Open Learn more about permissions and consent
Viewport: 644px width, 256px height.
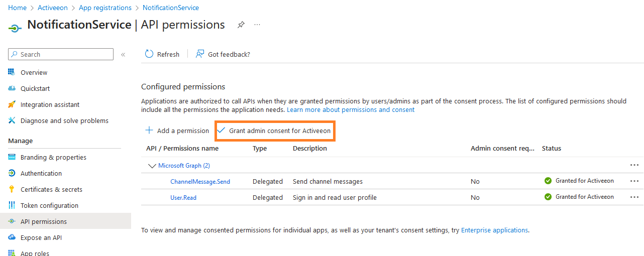click(x=351, y=109)
